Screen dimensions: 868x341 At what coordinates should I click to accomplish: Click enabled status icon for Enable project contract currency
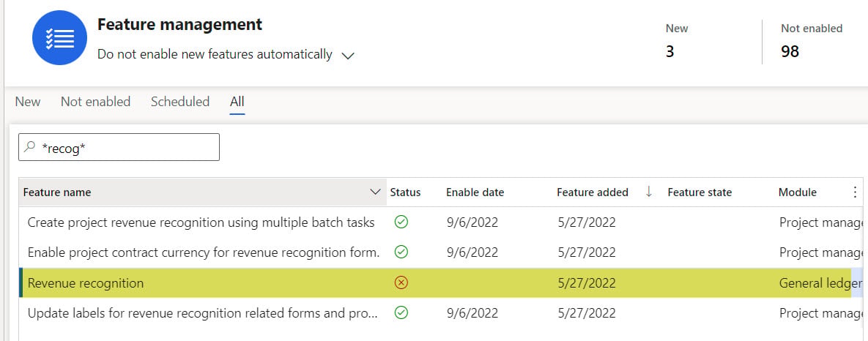pos(401,252)
